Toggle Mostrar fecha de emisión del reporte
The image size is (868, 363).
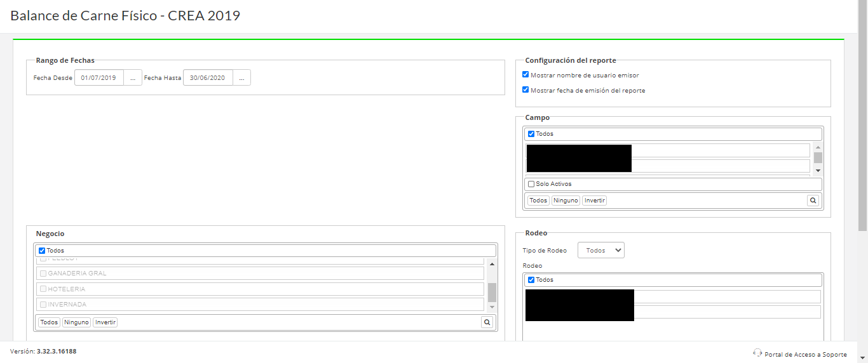tap(526, 90)
